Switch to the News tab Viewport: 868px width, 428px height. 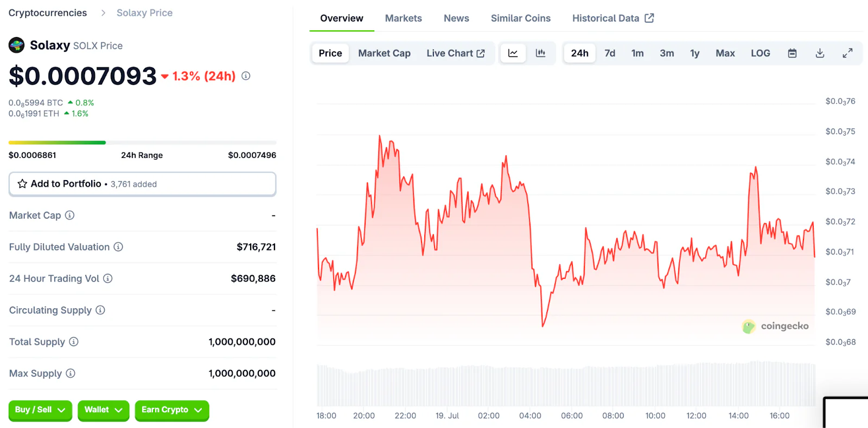[x=456, y=18]
